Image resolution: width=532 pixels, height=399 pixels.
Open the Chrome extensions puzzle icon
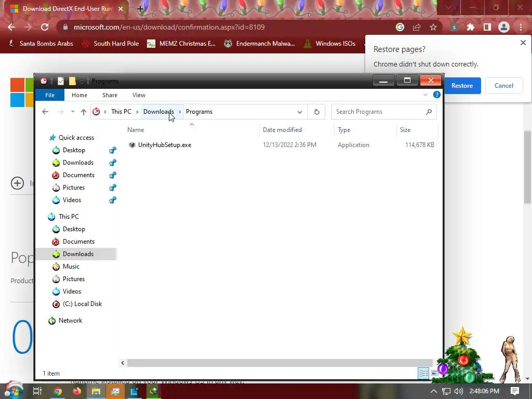[471, 27]
